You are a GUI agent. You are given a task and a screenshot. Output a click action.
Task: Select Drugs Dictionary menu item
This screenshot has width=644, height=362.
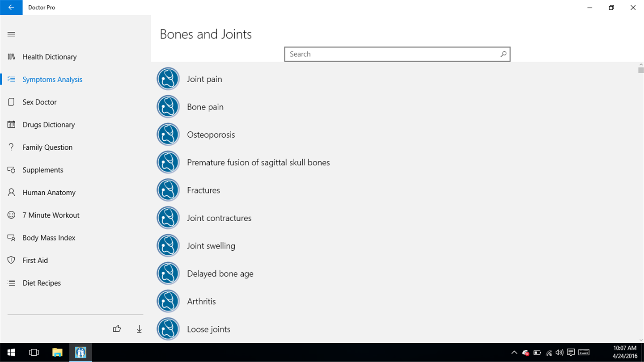coord(49,125)
